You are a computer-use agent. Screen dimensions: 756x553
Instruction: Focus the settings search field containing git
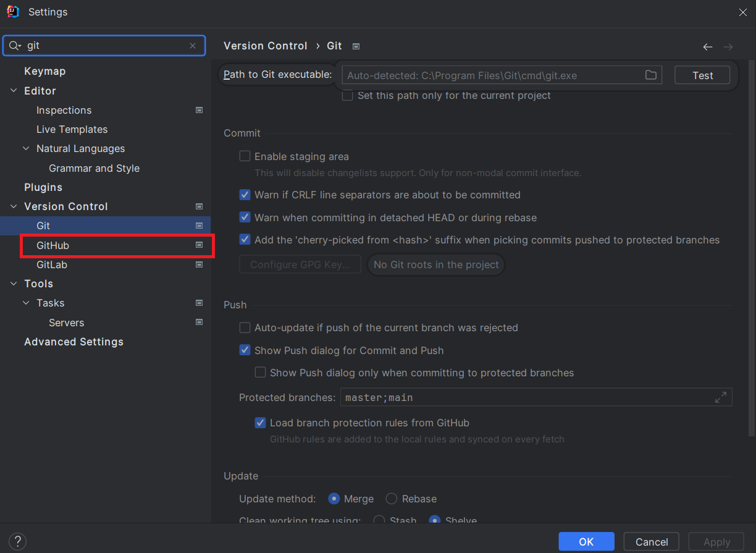tap(104, 46)
